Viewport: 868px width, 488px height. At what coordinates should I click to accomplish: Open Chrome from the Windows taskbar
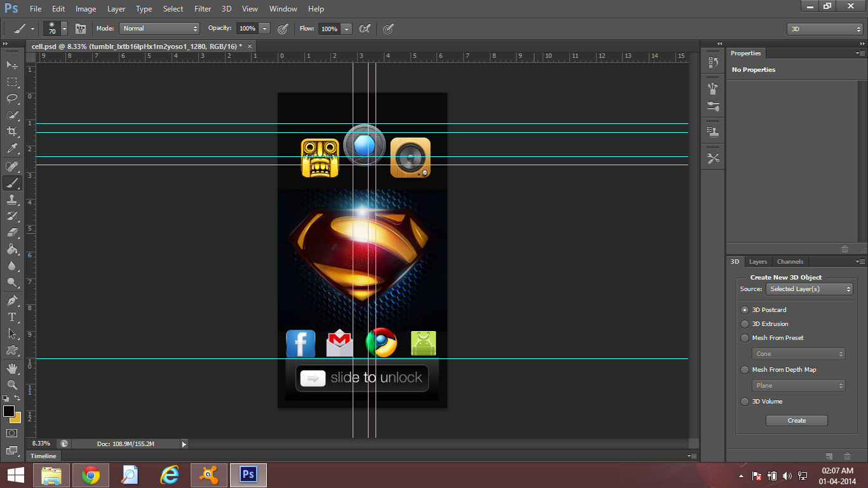click(x=91, y=475)
